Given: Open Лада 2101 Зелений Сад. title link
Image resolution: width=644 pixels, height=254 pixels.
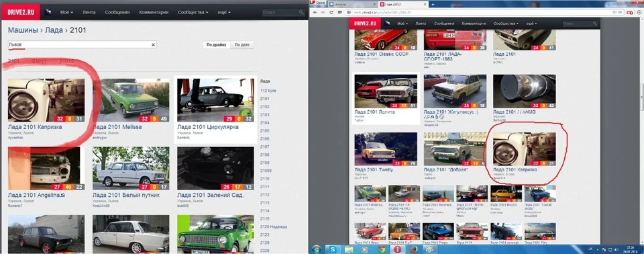Looking at the screenshot, I should click(x=211, y=195).
